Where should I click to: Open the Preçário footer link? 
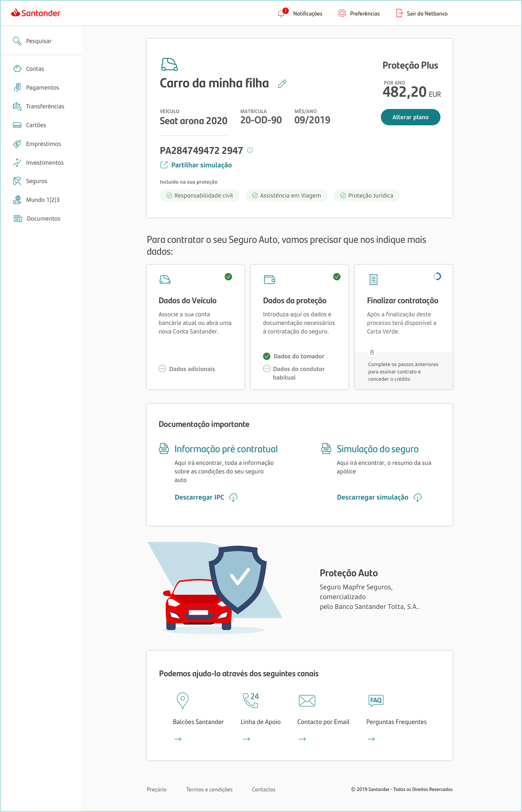[x=157, y=789]
